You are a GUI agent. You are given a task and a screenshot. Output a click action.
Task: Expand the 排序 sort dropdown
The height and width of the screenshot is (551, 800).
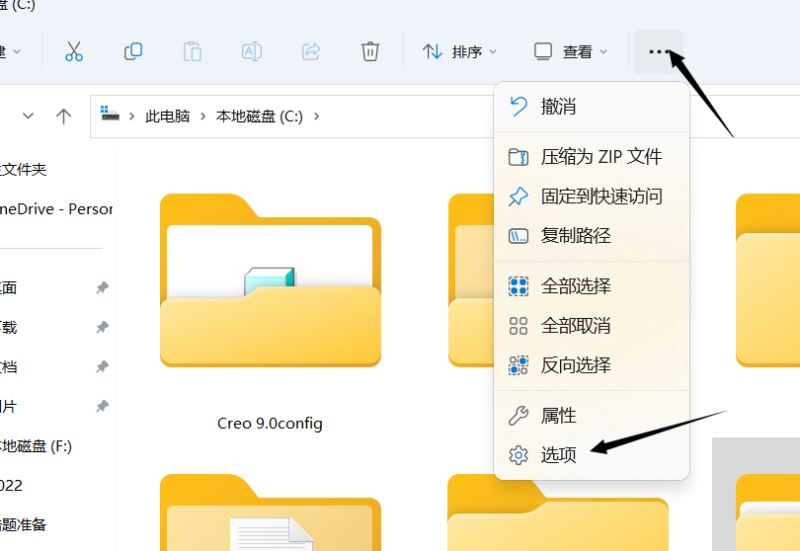pos(460,52)
